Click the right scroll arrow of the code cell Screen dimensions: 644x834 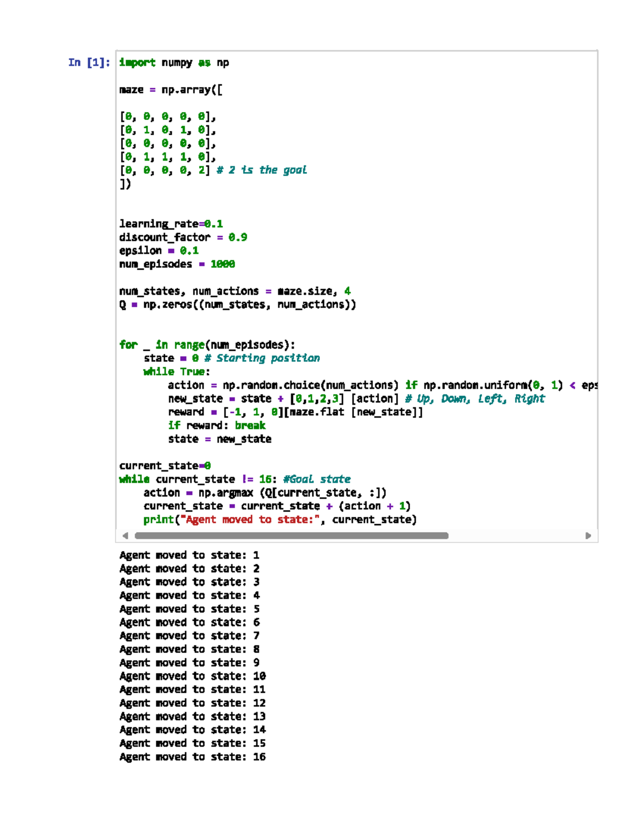coord(588,535)
